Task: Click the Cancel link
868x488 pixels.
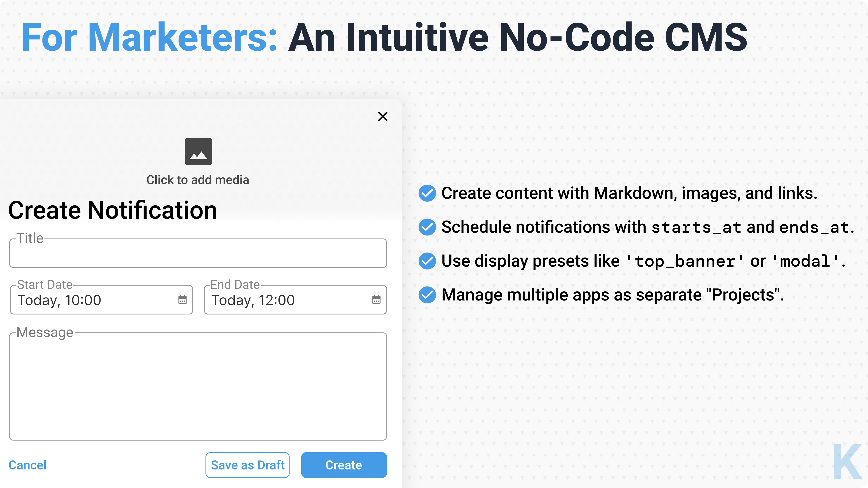Action: pos(27,465)
